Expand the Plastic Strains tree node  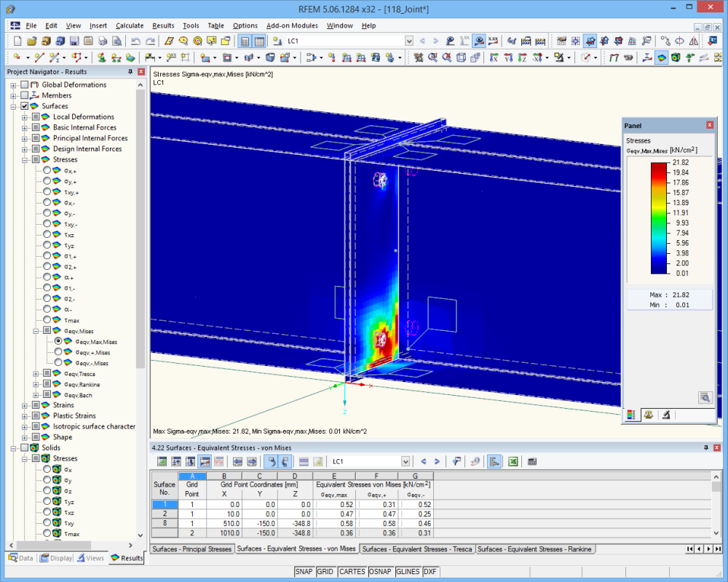[x=25, y=416]
